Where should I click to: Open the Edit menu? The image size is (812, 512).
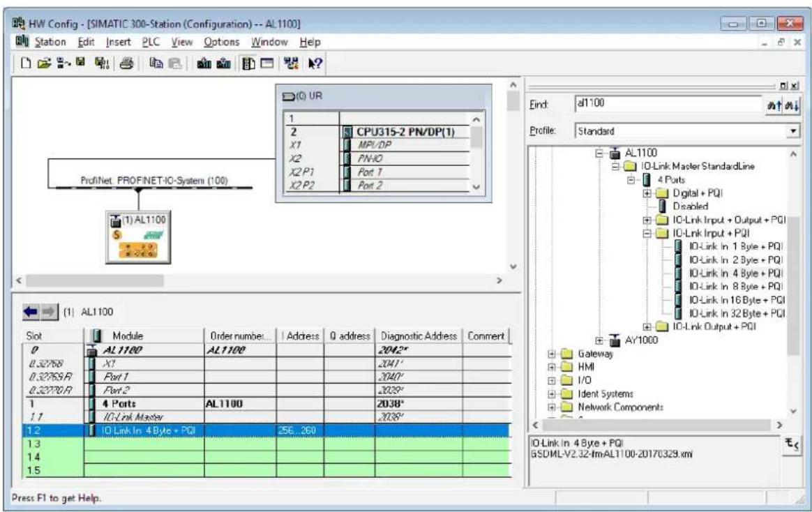[86, 42]
